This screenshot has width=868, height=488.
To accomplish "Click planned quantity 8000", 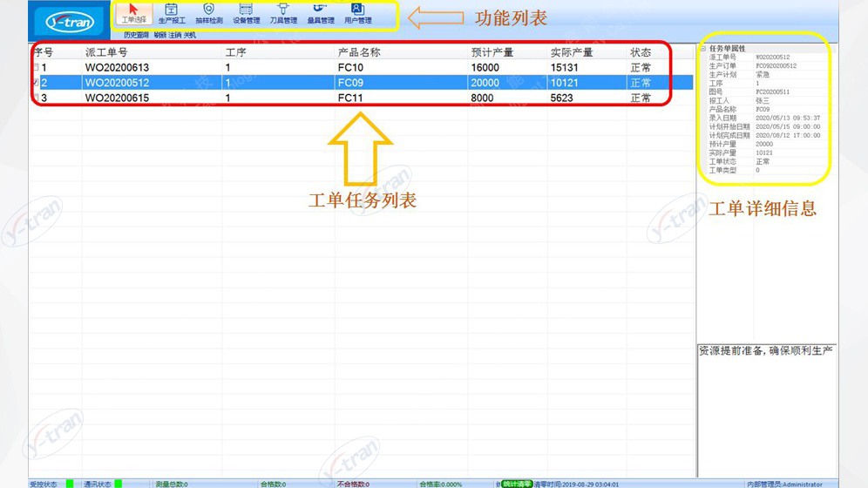I will (x=482, y=98).
